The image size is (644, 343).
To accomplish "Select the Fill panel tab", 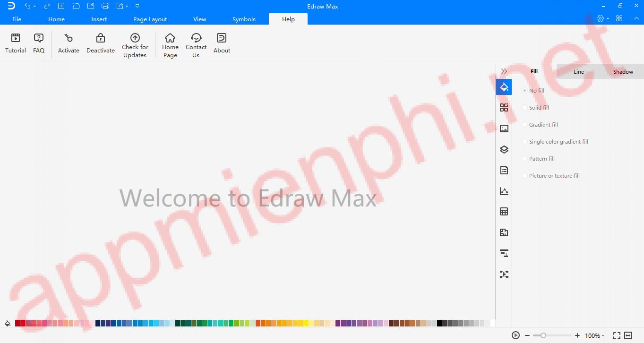I will point(534,71).
